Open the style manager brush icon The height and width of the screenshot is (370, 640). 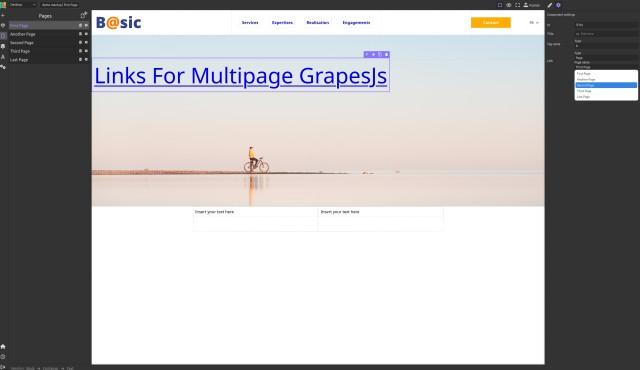(550, 5)
